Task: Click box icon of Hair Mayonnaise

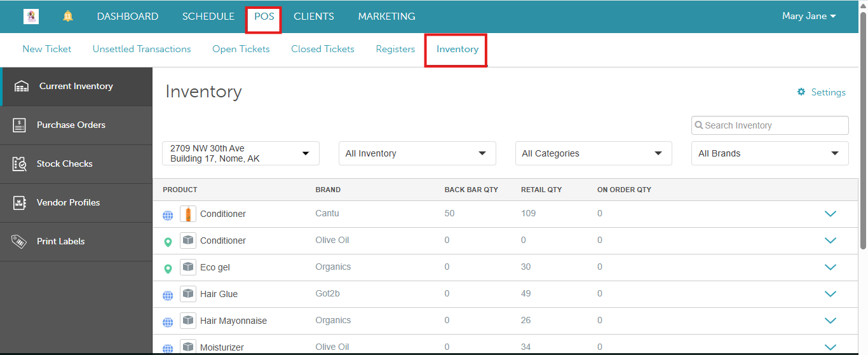Action: 188,321
